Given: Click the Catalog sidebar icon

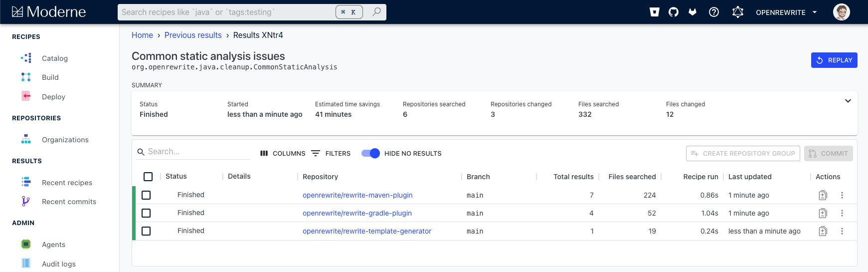Looking at the screenshot, I should click(x=26, y=58).
